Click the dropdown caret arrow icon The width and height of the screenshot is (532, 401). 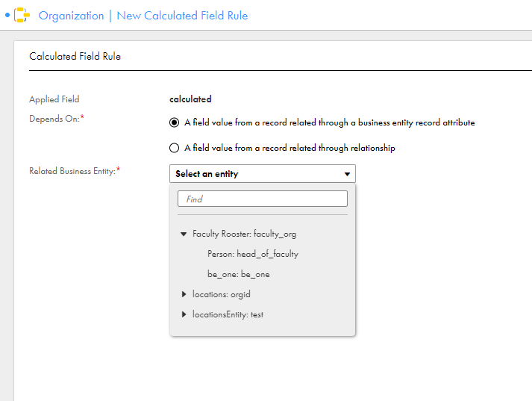(x=347, y=174)
